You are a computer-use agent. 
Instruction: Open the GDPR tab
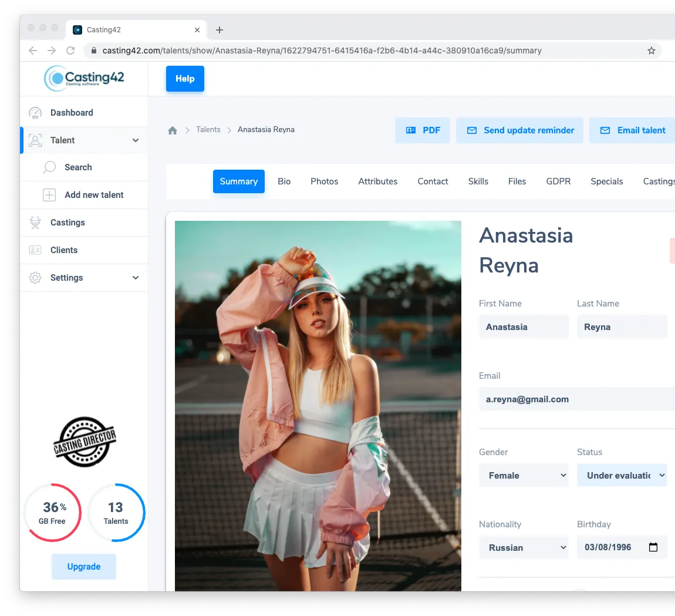click(x=558, y=181)
